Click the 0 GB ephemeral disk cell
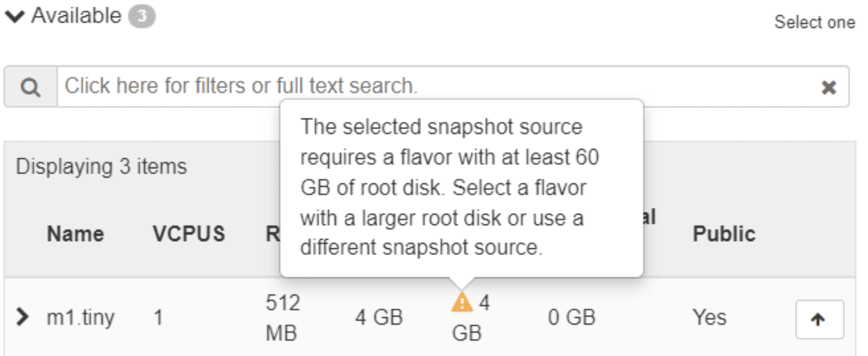The height and width of the screenshot is (356, 868). [571, 317]
